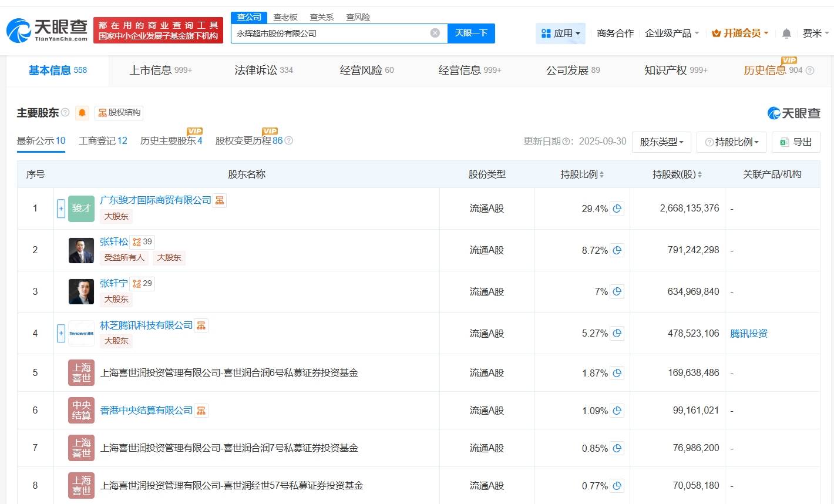Viewport: 834px width, 504px height.
Task: Open the 应用 dropdown menu
Action: pyautogui.click(x=560, y=33)
